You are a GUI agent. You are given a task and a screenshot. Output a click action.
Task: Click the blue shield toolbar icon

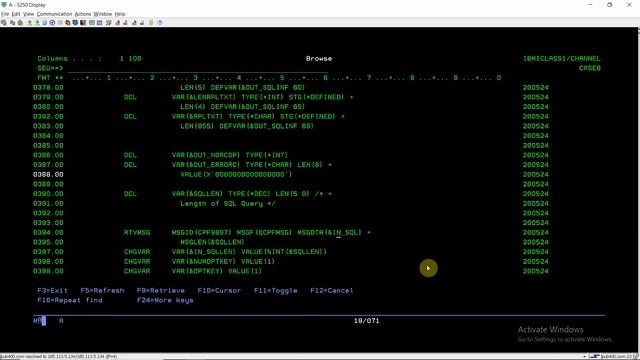(x=76, y=23)
